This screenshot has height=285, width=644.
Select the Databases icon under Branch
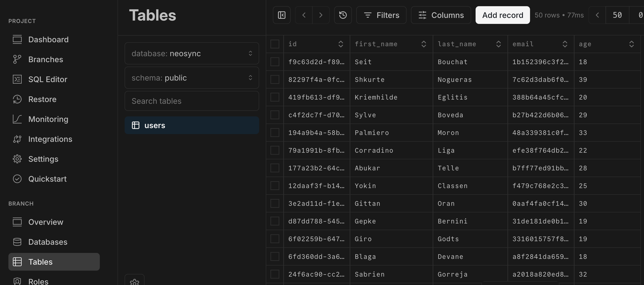17,242
